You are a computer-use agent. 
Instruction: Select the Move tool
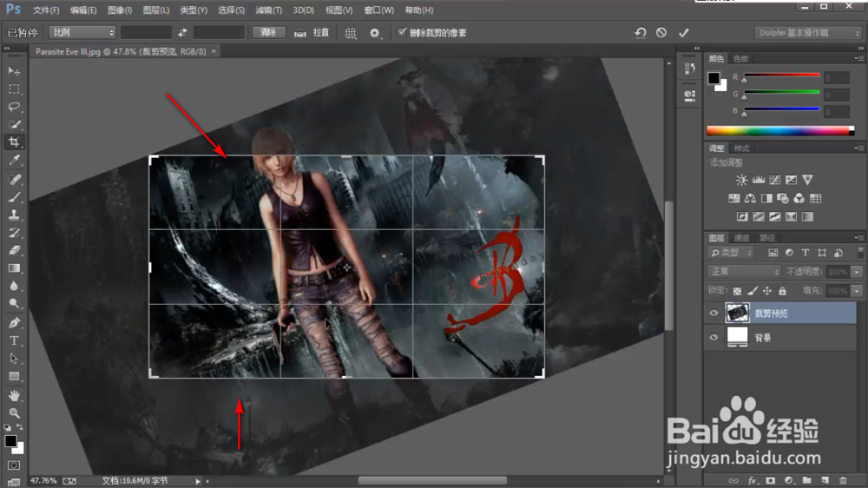tap(14, 71)
